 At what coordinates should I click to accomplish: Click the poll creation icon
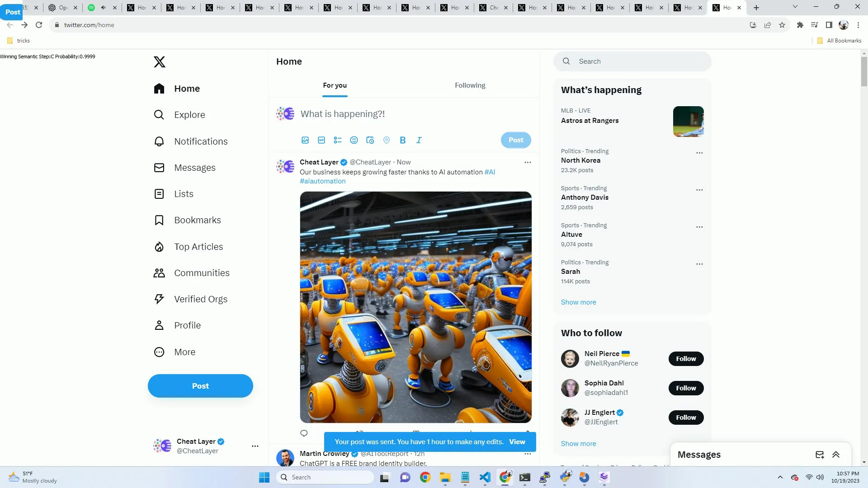coord(337,140)
